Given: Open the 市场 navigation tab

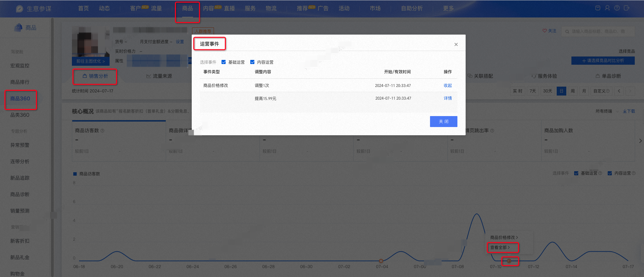Looking at the screenshot, I should point(375,8).
